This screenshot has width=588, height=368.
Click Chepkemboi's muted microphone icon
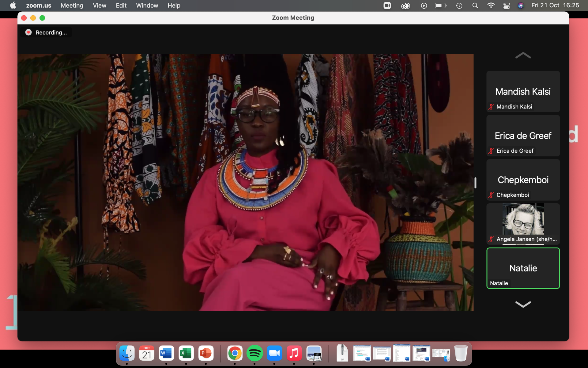(491, 195)
